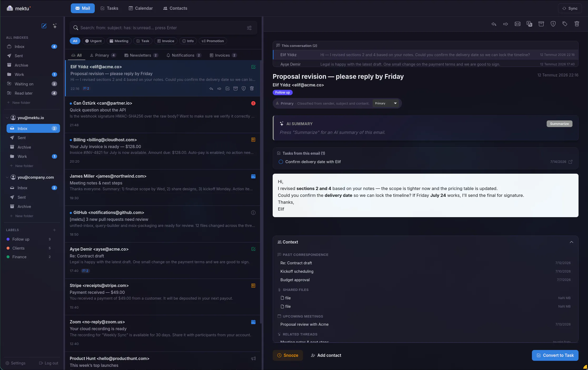588x370 pixels.
Task: Click the Sync button
Action: click(570, 8)
